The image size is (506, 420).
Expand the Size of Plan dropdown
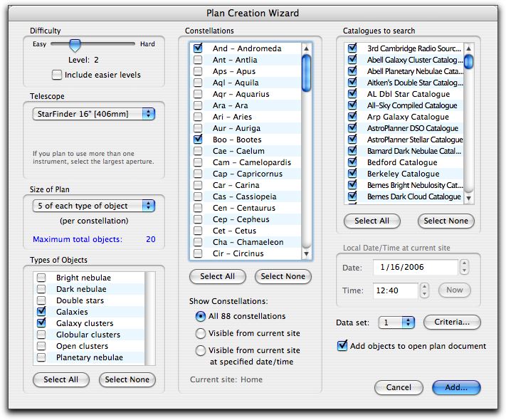94,205
